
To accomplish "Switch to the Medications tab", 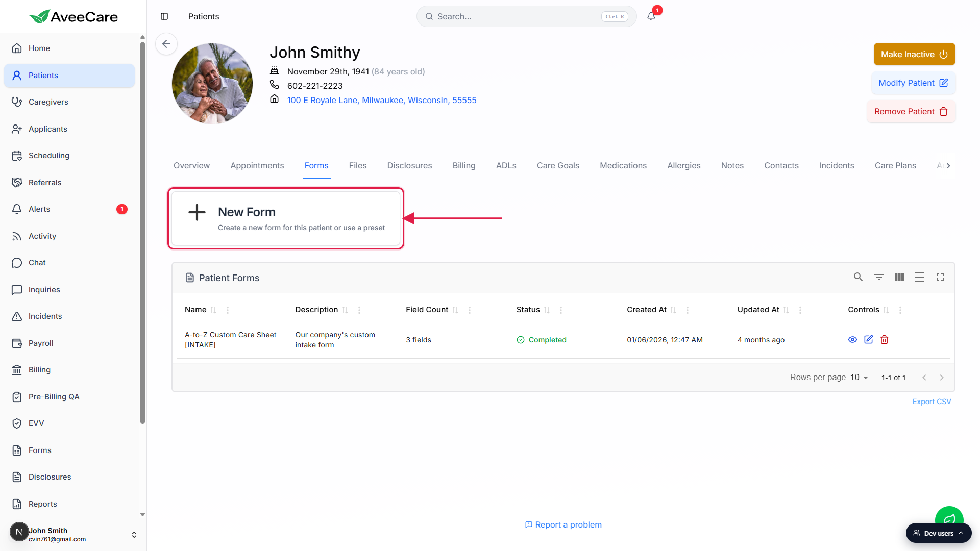I will tap(623, 166).
